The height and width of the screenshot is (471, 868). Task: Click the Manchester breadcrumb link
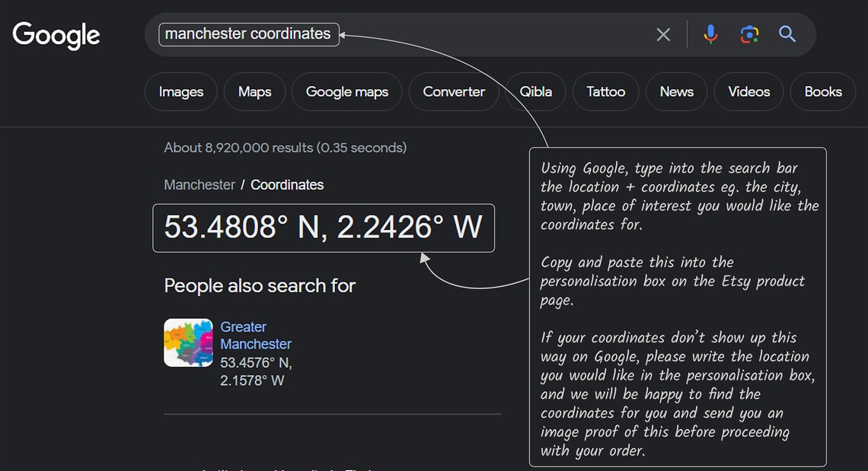[199, 185]
